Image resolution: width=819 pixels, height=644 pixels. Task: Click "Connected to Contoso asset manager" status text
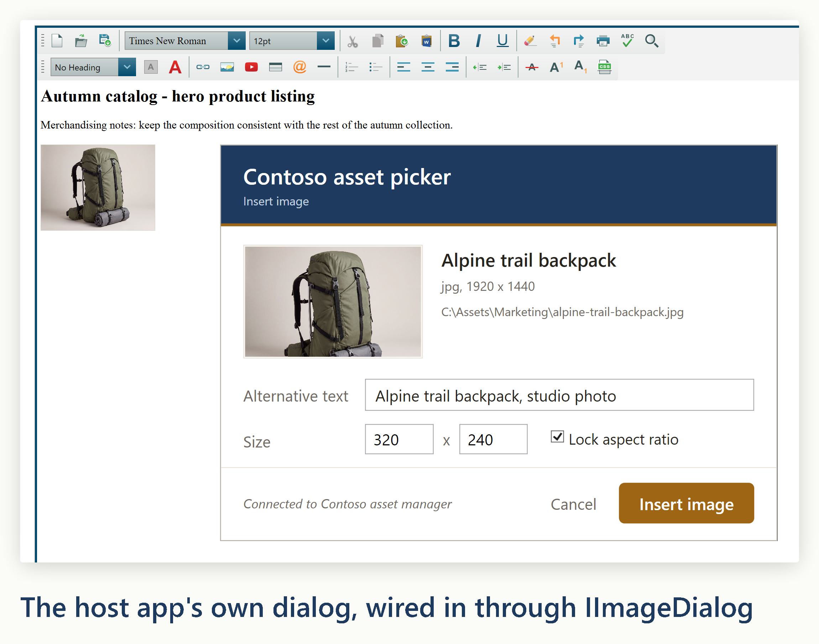347,504
